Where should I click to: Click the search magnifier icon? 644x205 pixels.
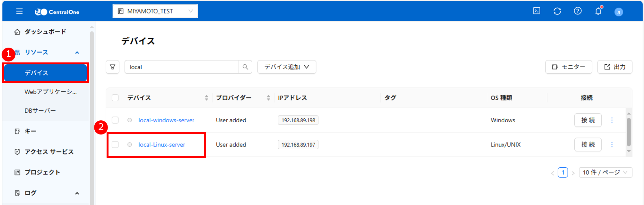245,67
